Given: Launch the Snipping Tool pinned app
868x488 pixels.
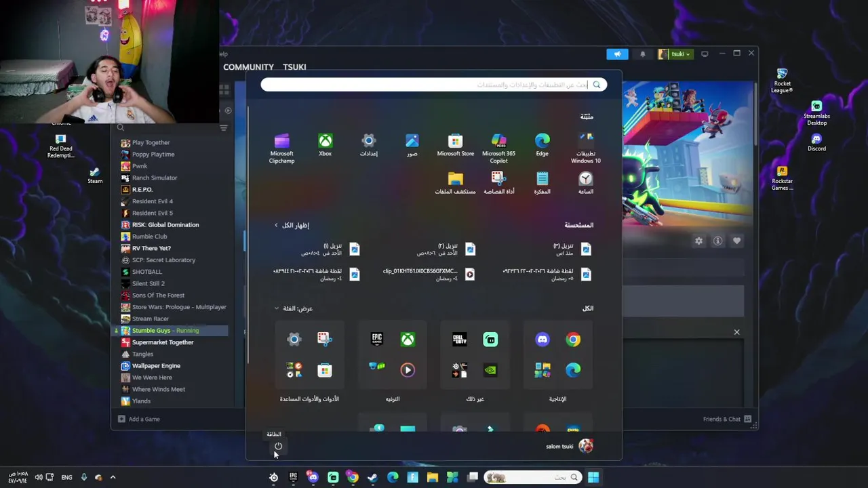Looking at the screenshot, I should click(x=499, y=183).
